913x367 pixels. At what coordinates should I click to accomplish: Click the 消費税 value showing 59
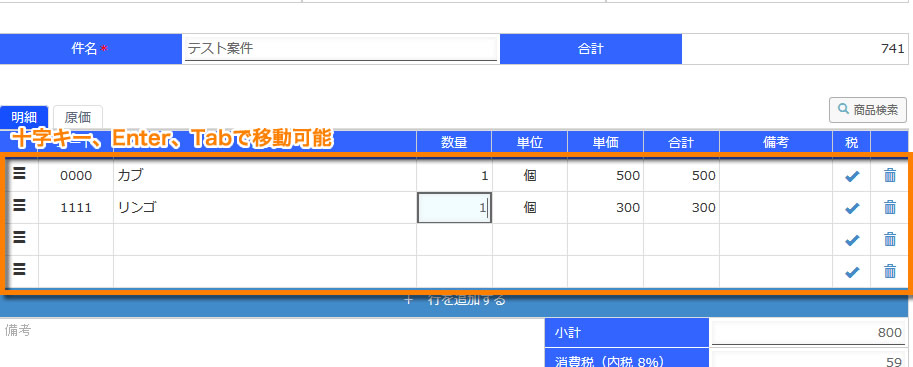pos(809,359)
